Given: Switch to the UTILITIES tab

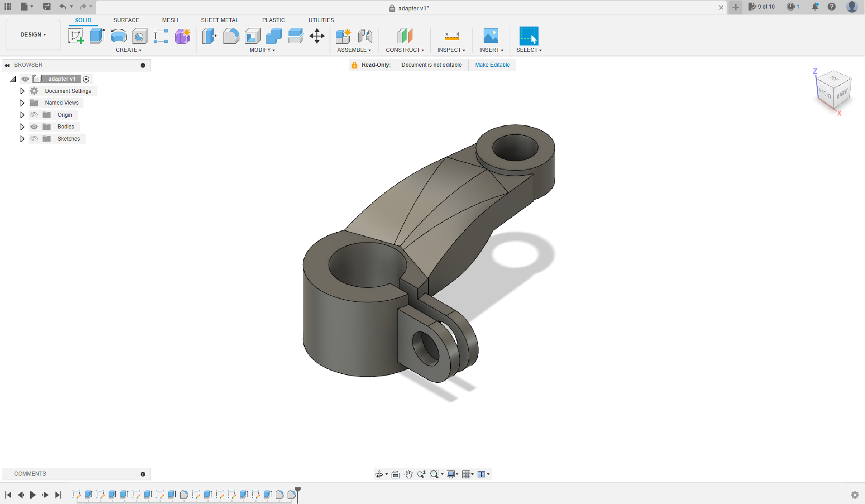Looking at the screenshot, I should coord(321,20).
